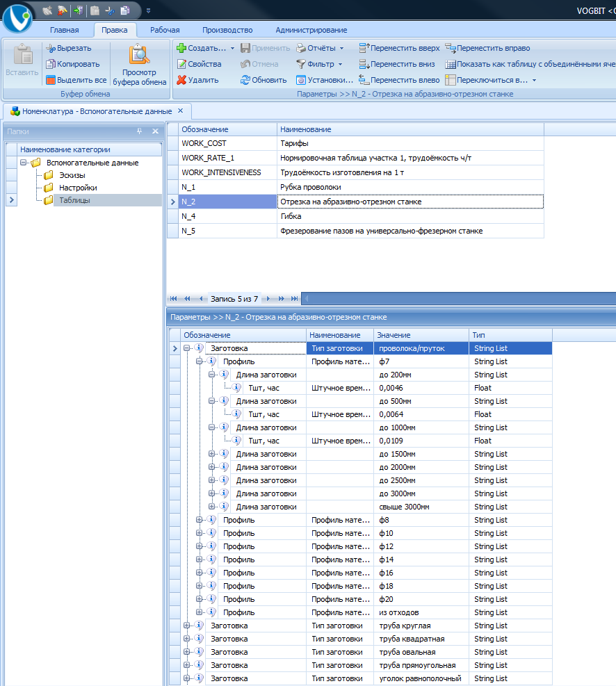Screen dimensions: 616x686
Task: Switch to the Производство ribbon tab
Action: pos(227,30)
